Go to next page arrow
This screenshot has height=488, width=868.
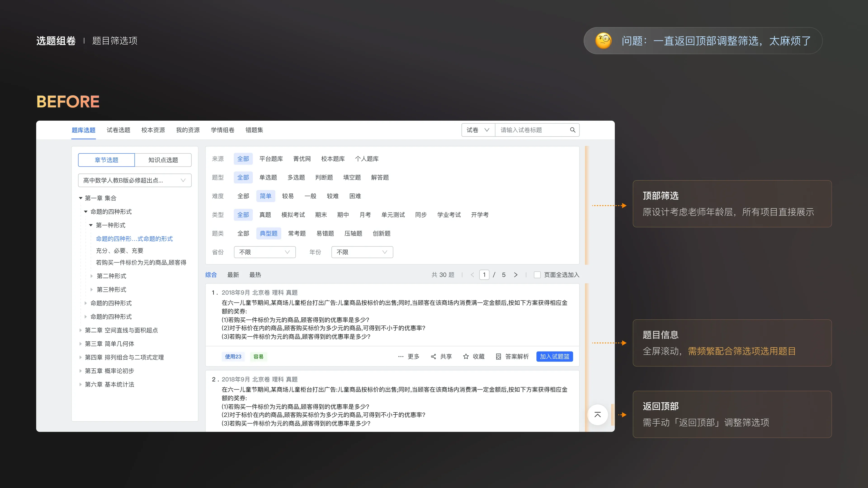click(516, 275)
